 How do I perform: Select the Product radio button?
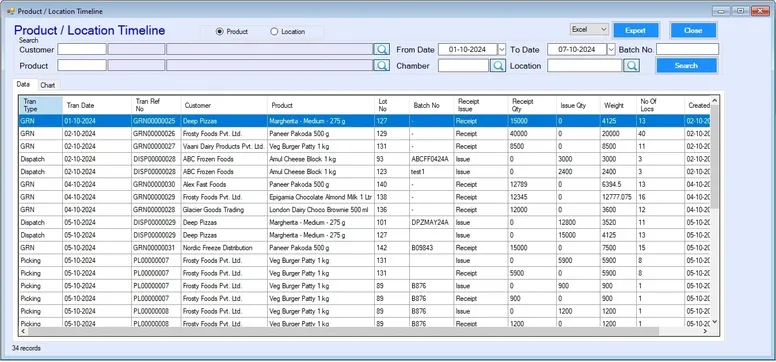tap(220, 32)
